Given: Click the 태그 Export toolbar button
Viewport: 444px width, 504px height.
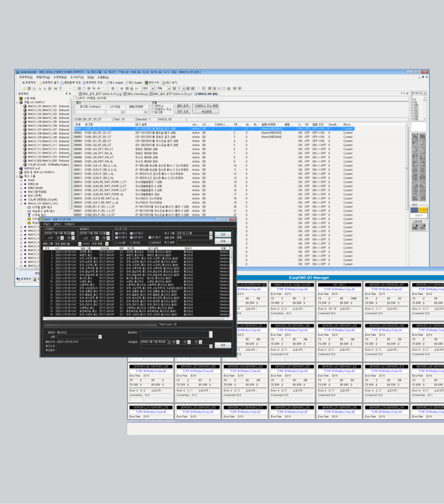Looking at the screenshot, I should [x=133, y=83].
